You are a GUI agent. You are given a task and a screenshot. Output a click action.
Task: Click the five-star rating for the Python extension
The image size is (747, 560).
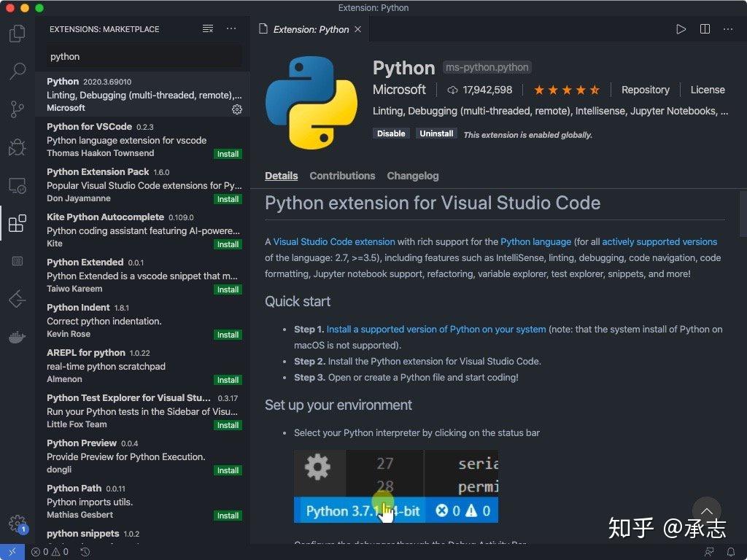(567, 89)
